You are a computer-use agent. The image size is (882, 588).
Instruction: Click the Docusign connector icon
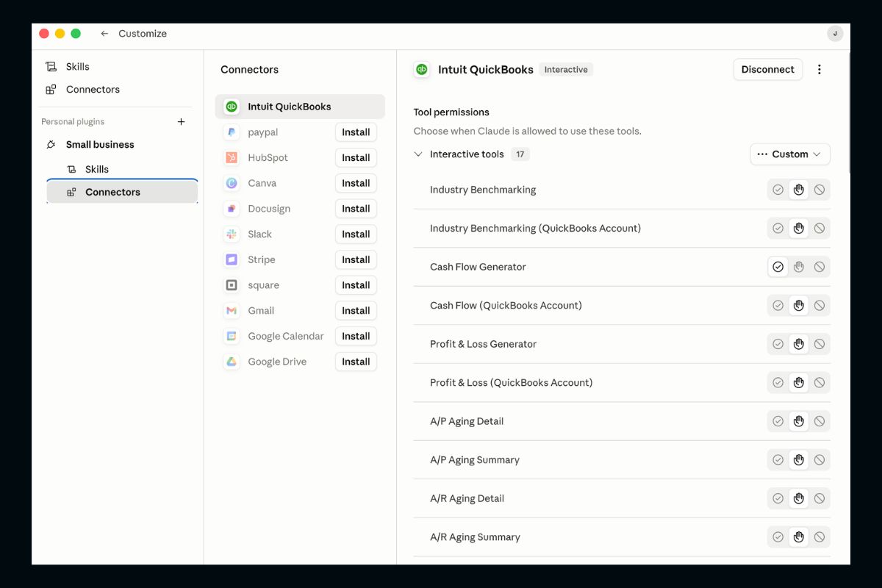232,209
